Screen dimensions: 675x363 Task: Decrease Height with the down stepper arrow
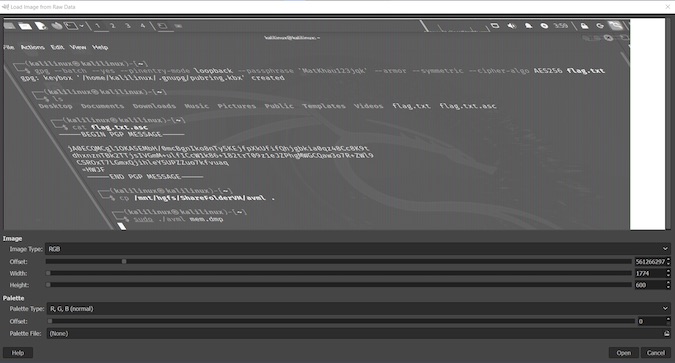668,287
